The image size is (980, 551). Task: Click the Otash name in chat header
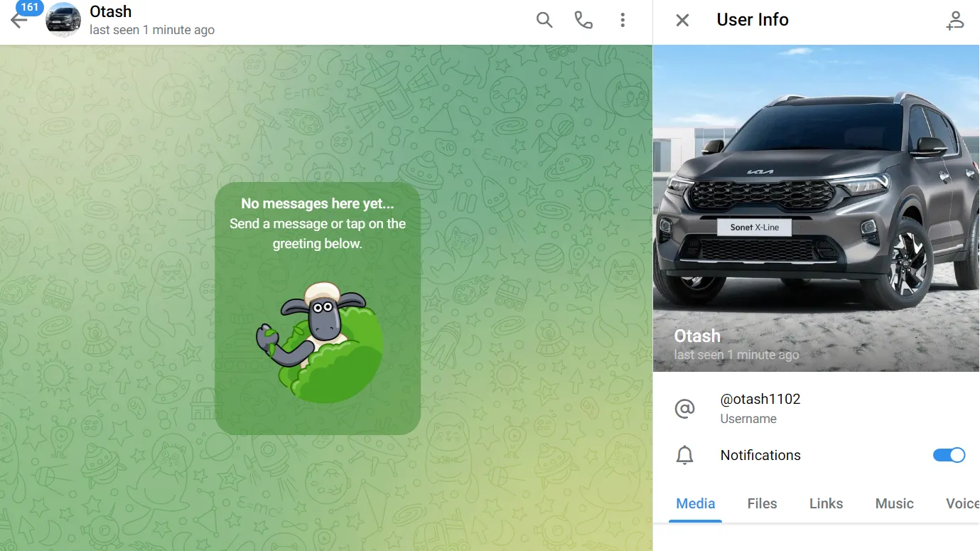(x=110, y=11)
